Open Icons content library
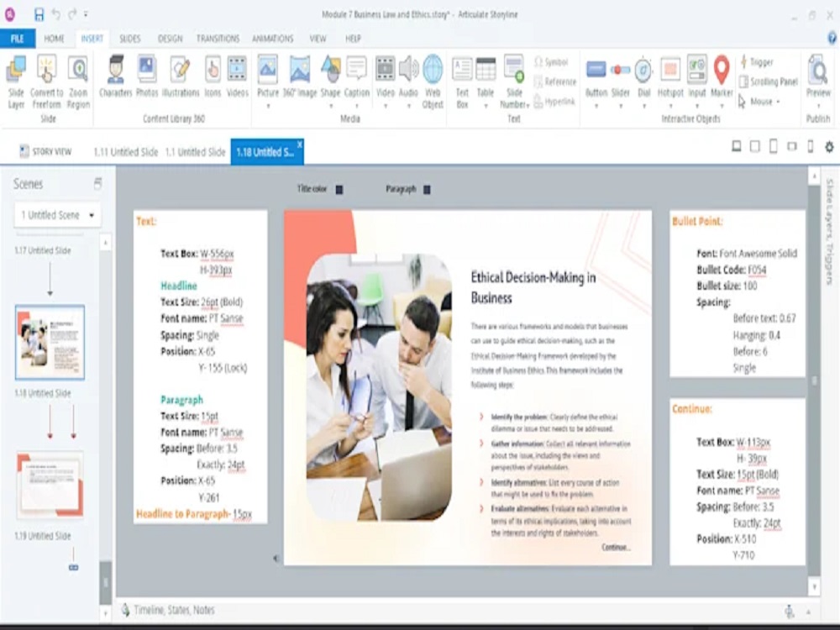Viewport: 840px width, 630px height. pos(213,76)
